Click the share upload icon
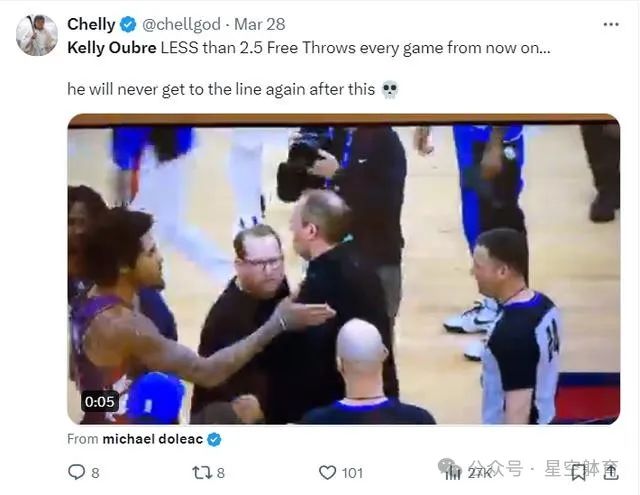Viewport: 640px width, 495px height. 611,473
